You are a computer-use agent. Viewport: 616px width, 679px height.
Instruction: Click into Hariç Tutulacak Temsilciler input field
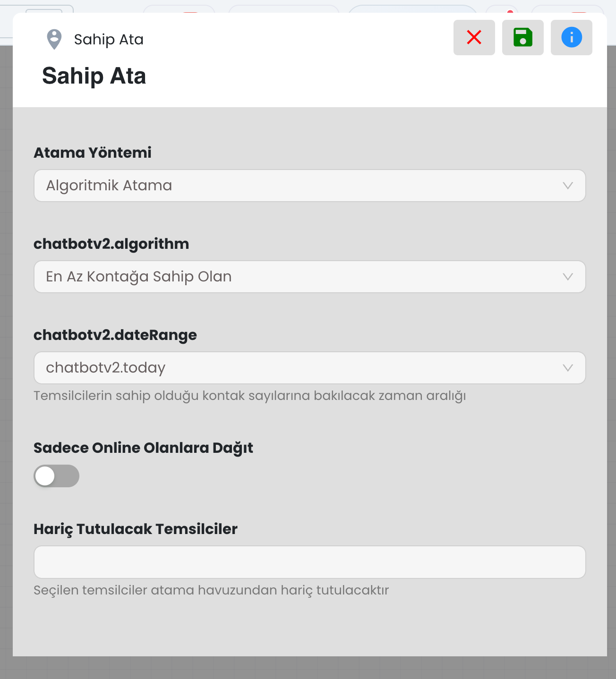click(309, 562)
